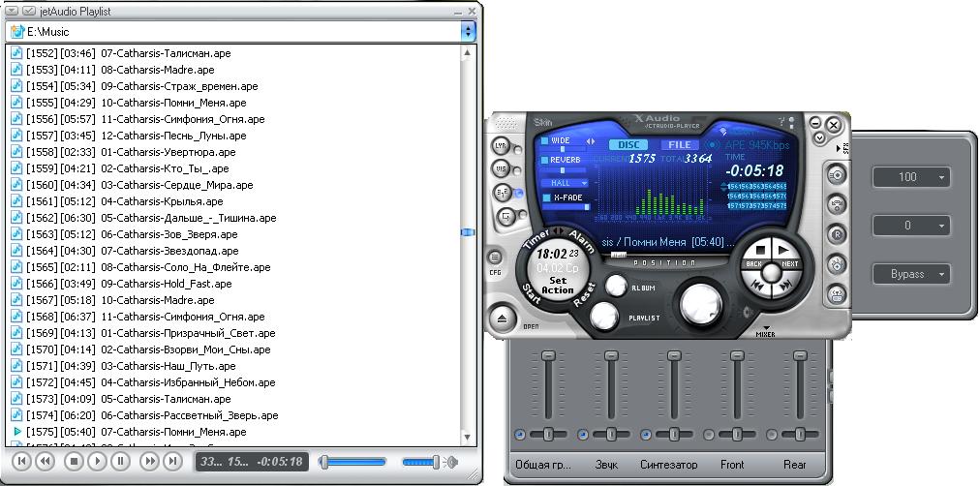980x486 pixels.
Task: Mute sound via playlist speaker icon
Action: tap(450, 462)
